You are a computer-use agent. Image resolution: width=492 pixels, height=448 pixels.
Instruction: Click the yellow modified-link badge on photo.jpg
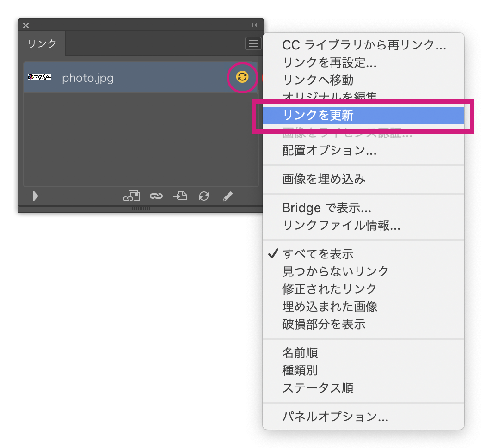(242, 78)
